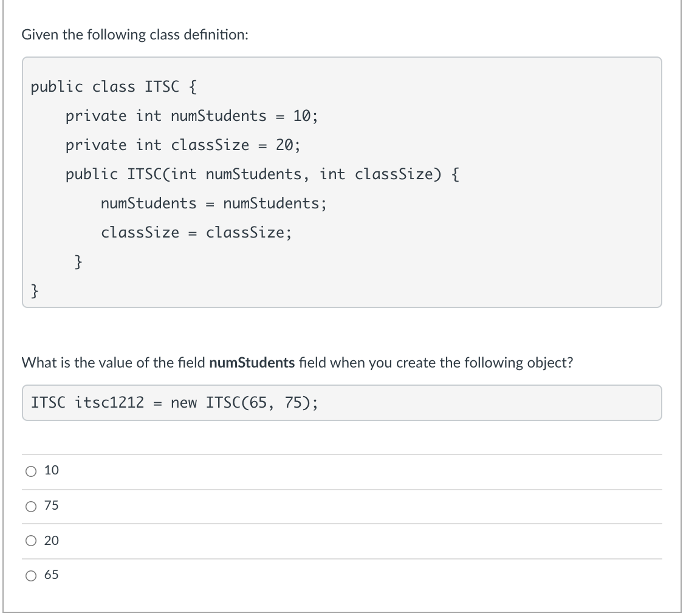Select the radio button for answer 75
The image size is (686, 616).
[x=31, y=505]
